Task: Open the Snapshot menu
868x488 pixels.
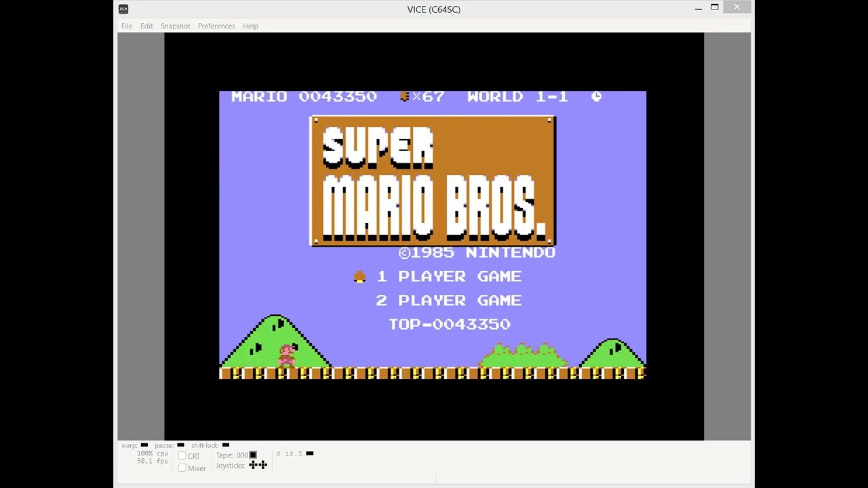Action: (176, 26)
